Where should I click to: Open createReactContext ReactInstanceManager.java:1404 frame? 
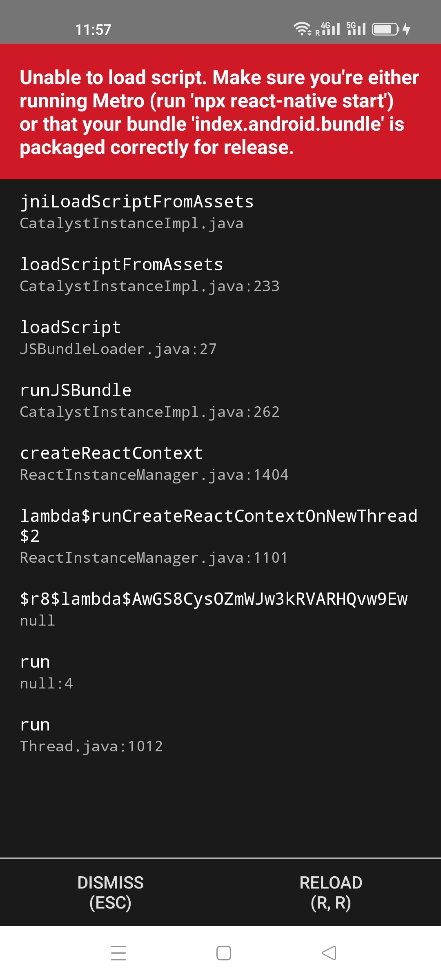pyautogui.click(x=220, y=463)
